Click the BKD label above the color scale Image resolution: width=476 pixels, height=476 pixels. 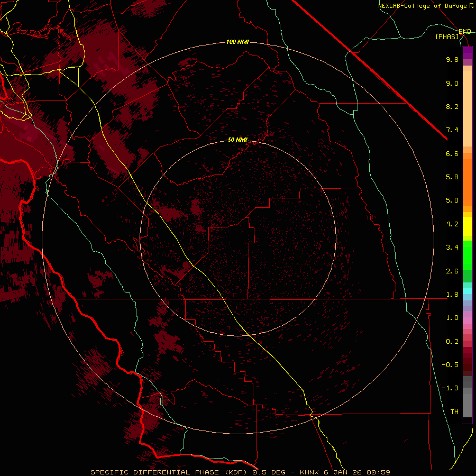(x=465, y=32)
